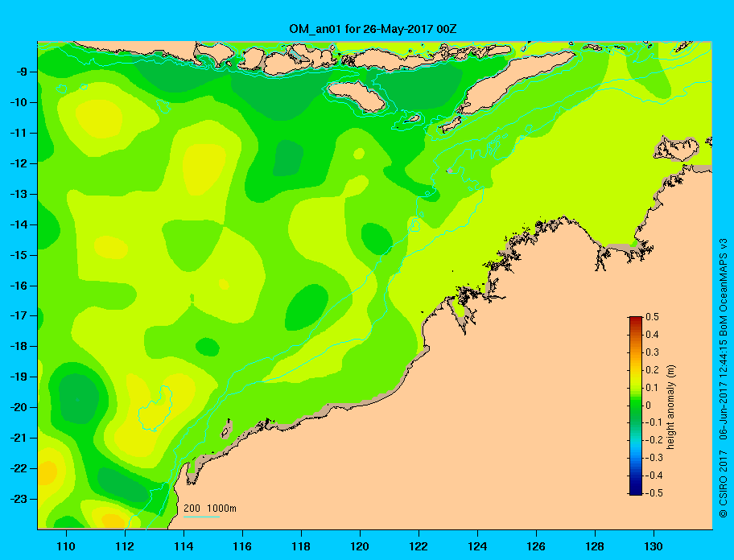Click longitude axis label 126
Image resolution: width=734 pixels, height=560 pixels.
(x=536, y=546)
